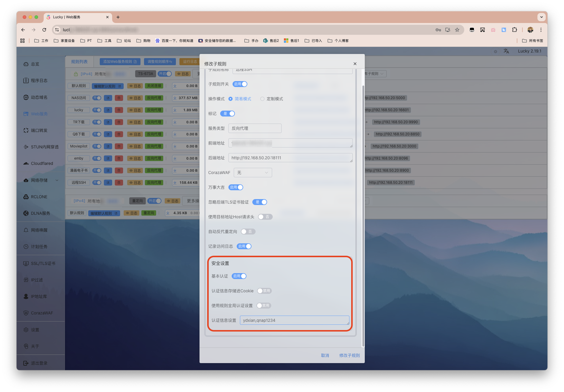Open 端口转发 in the sidebar
The width and height of the screenshot is (564, 392).
tap(39, 130)
